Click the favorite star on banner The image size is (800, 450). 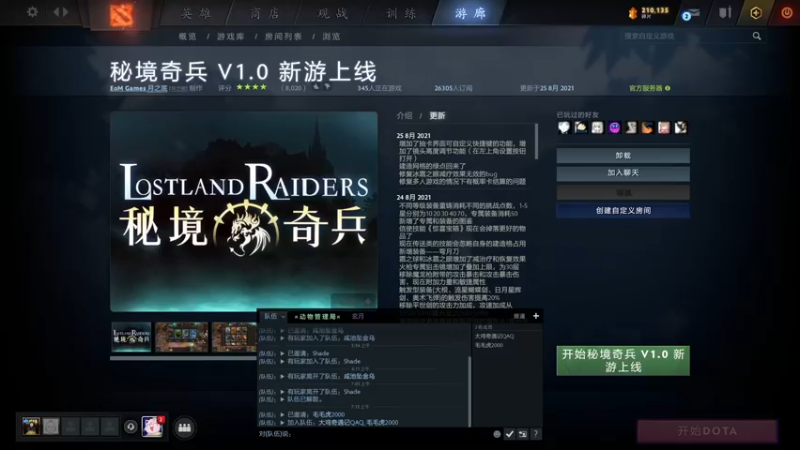point(367,301)
